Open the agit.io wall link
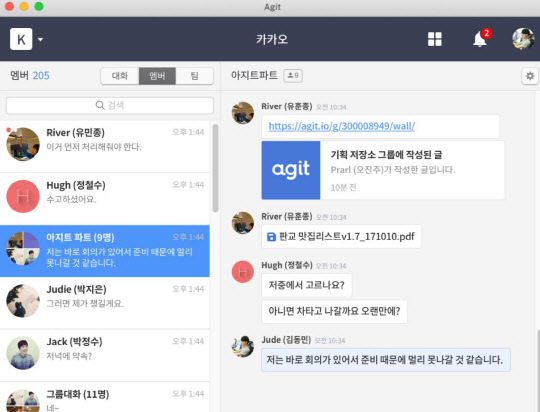Screen dimensions: 540x412 tap(342, 126)
